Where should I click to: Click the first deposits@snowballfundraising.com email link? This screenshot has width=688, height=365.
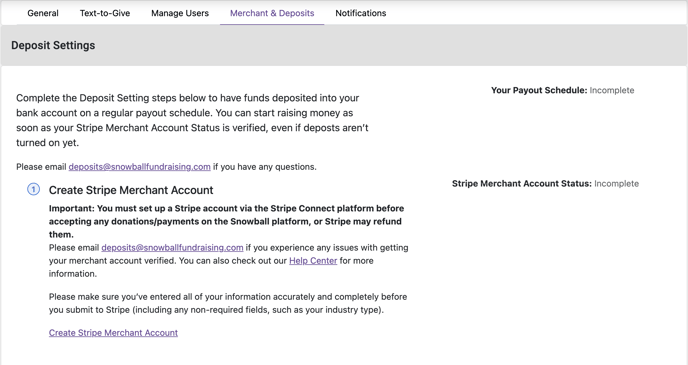[x=140, y=167]
